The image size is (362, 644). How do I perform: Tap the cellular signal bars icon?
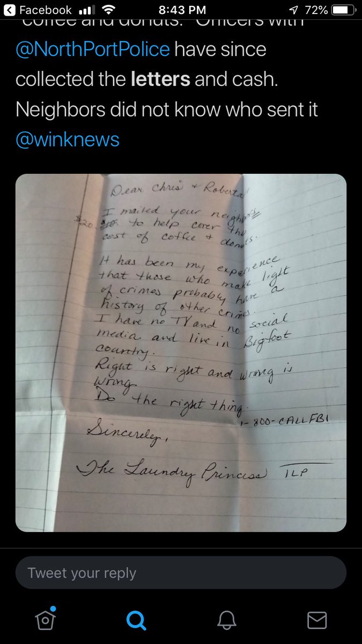coord(86,10)
